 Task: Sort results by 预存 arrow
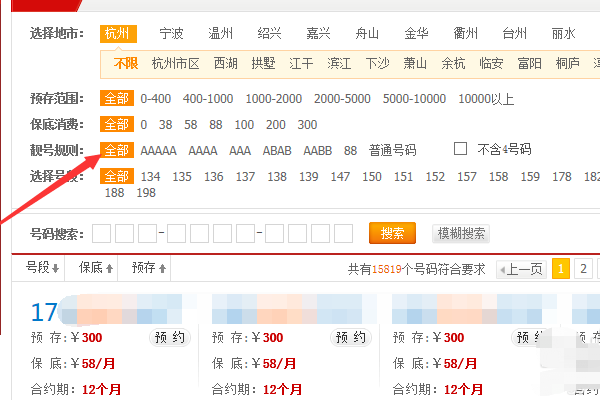pos(149,268)
